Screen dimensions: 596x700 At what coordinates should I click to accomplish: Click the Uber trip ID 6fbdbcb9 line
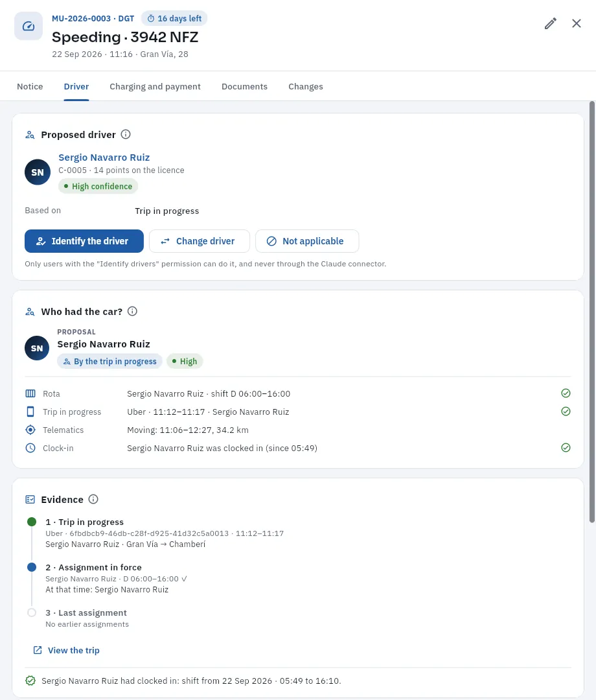coord(165,533)
